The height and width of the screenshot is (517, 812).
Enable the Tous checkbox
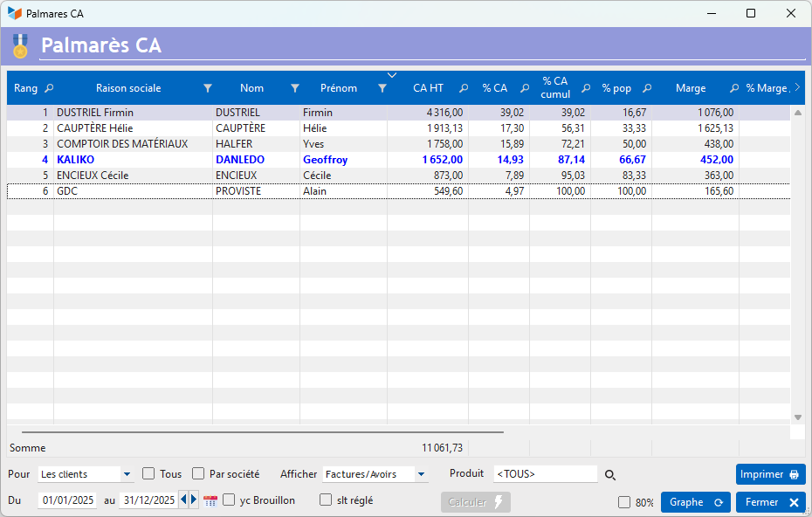(x=148, y=474)
